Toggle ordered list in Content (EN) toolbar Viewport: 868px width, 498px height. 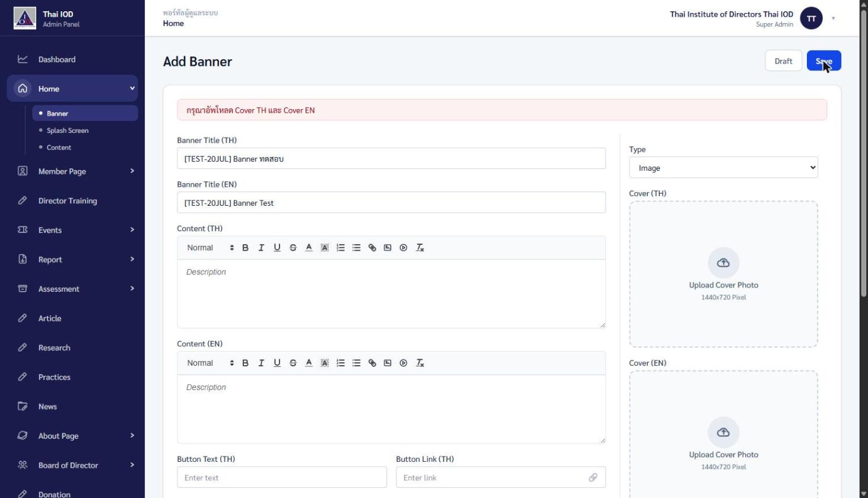(x=341, y=363)
